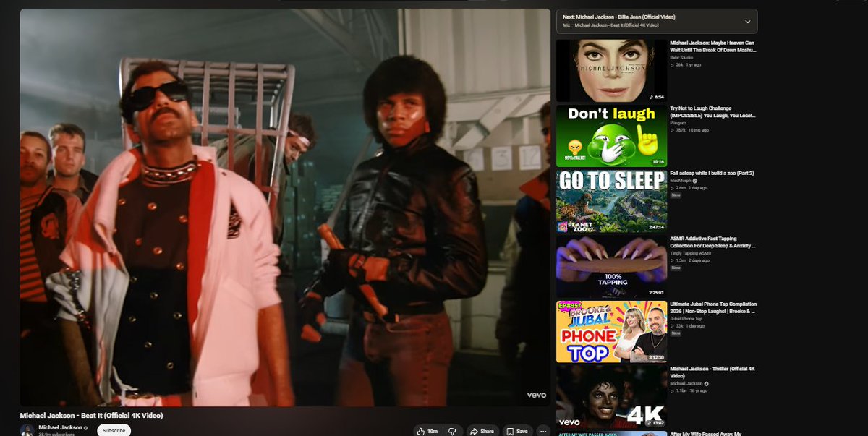Click the video title 'Michael Jackson - Beat It'
This screenshot has height=436, width=868.
(x=91, y=416)
